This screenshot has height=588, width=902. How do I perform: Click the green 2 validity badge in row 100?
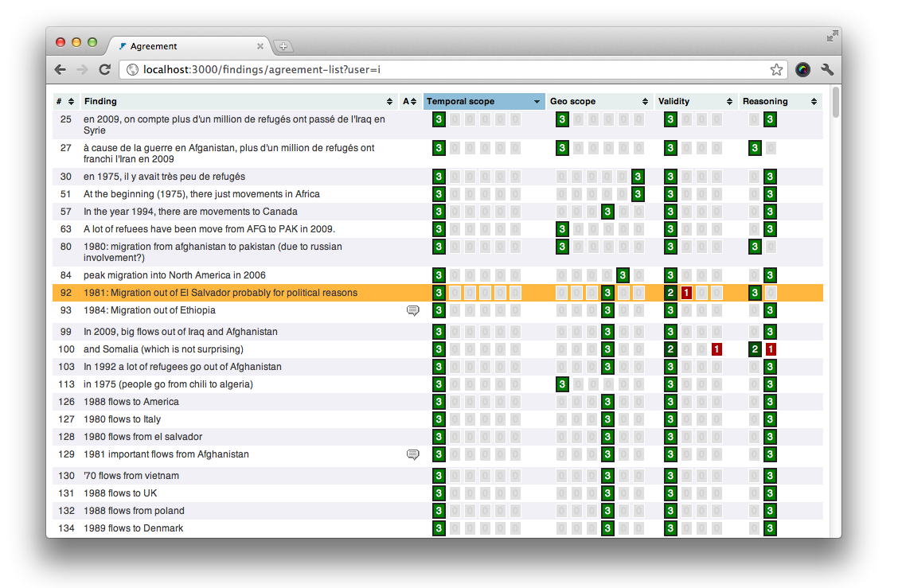click(670, 349)
